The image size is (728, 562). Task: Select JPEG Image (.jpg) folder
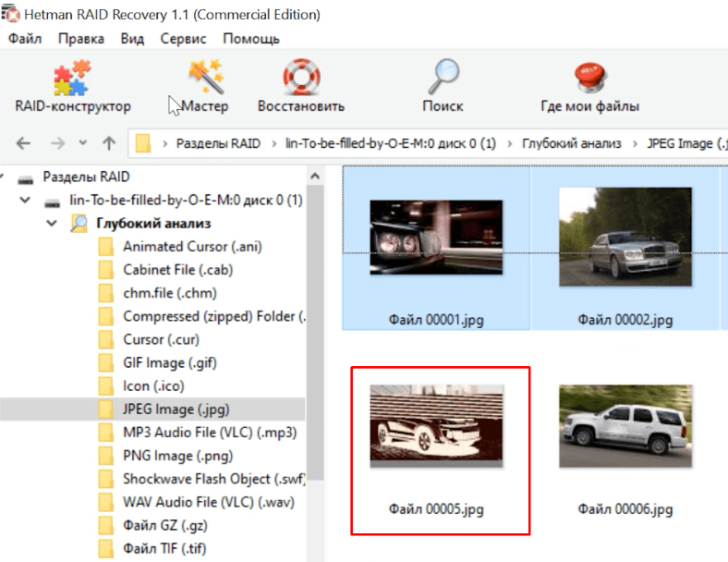click(176, 409)
